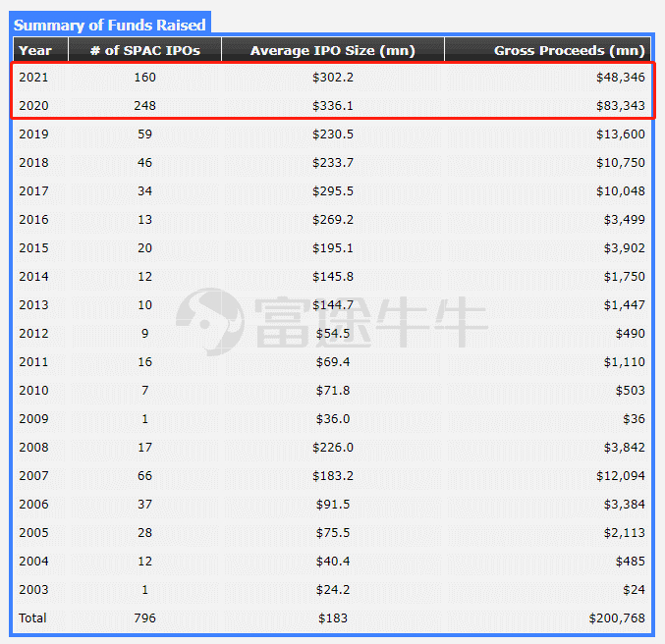Select the year cell '2012'
Viewport: 665px width, 644px height.
coord(33,333)
